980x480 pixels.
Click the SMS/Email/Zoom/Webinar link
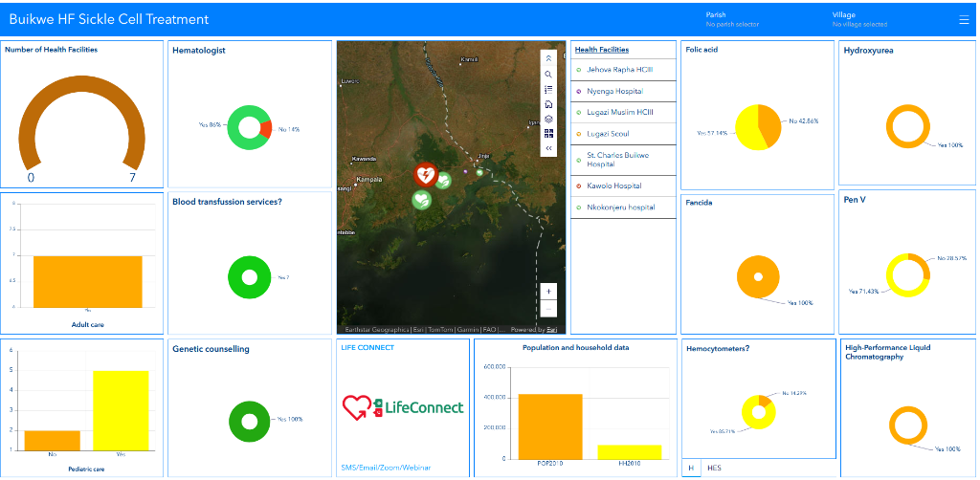(x=386, y=468)
